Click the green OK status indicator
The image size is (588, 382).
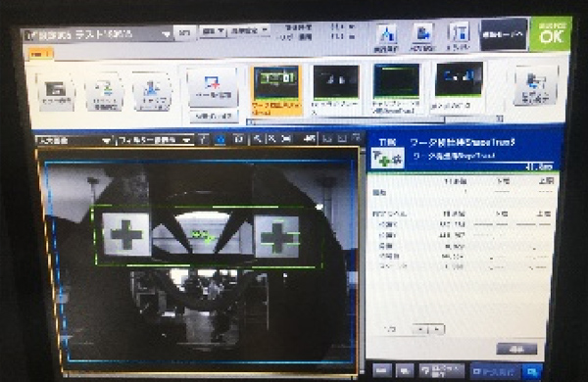[x=551, y=34]
